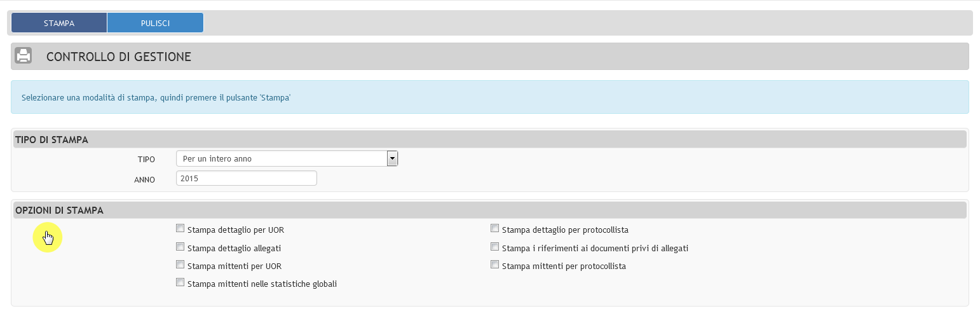
Task: Open the TIPO combo box 'Per un intero anno'
Action: pos(287,158)
